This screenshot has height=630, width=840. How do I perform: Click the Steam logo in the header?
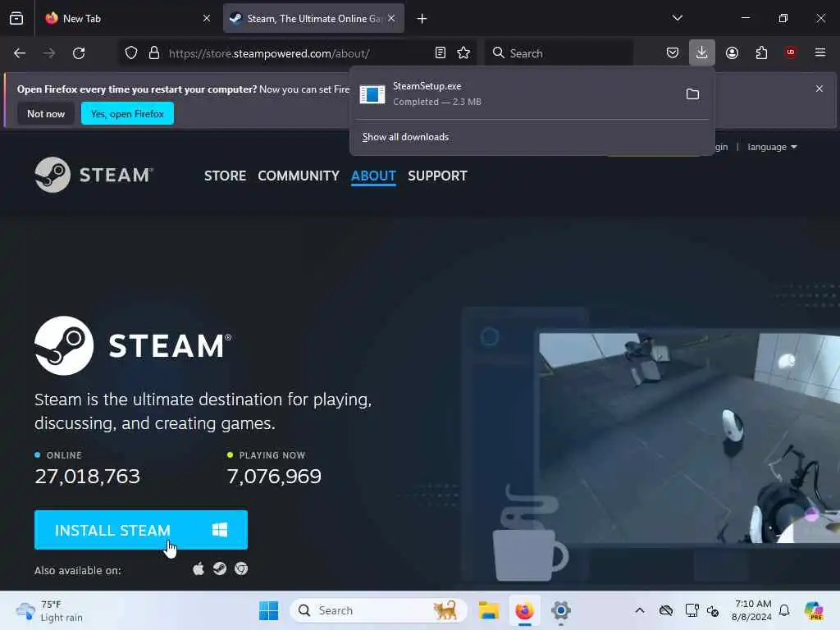click(x=94, y=175)
